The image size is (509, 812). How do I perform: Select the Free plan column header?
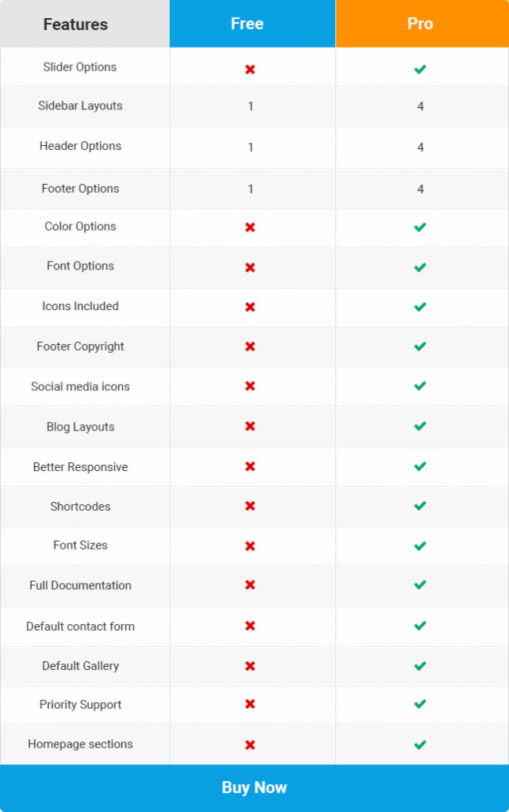coord(252,24)
